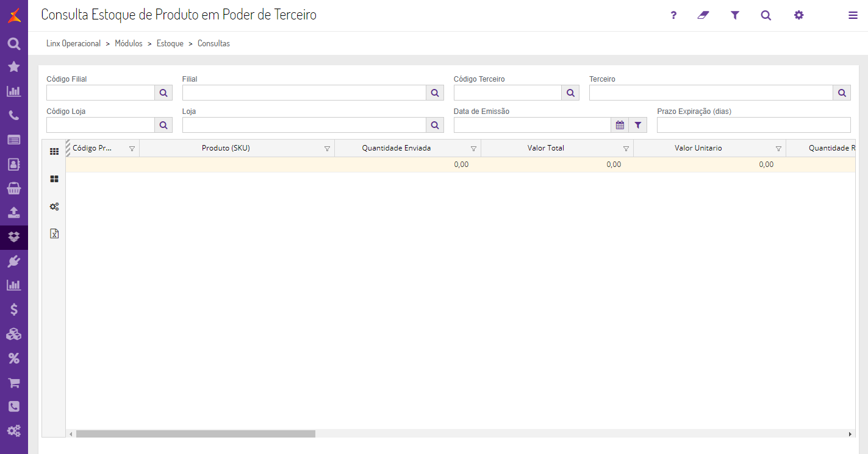Image resolution: width=868 pixels, height=454 pixels.
Task: Select the highlighted stock boxes sidebar icon
Action: point(14,237)
